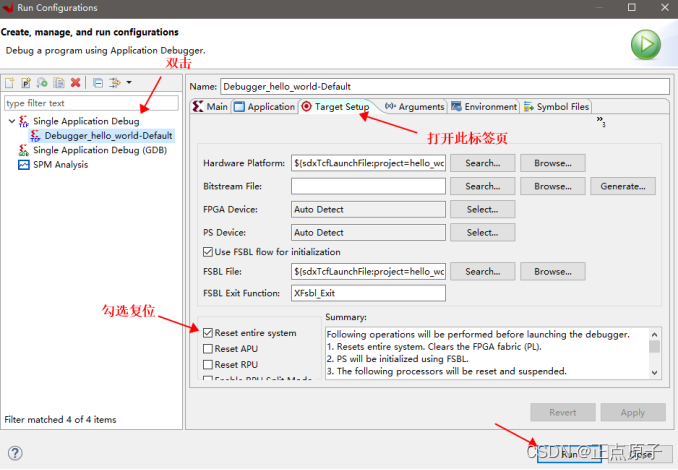Edit the Name field
678x470 pixels.
point(445,86)
